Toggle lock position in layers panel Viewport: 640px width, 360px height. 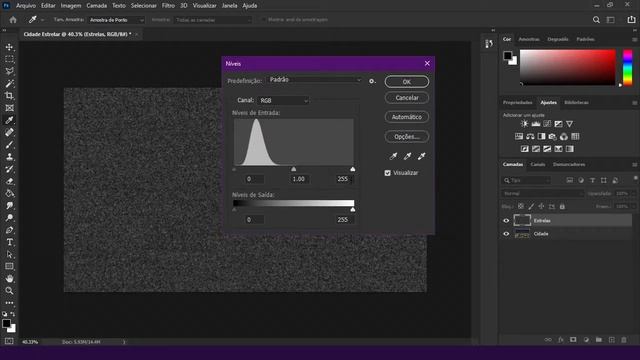point(541,207)
